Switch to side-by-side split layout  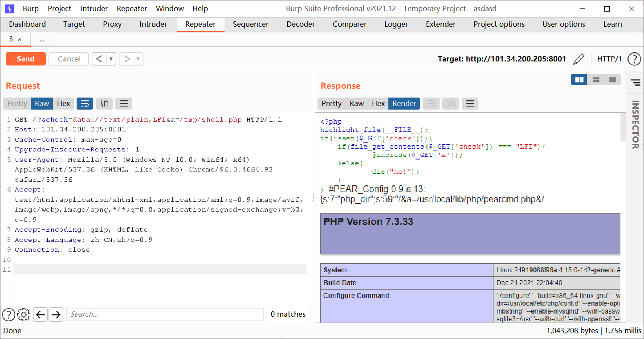point(579,80)
